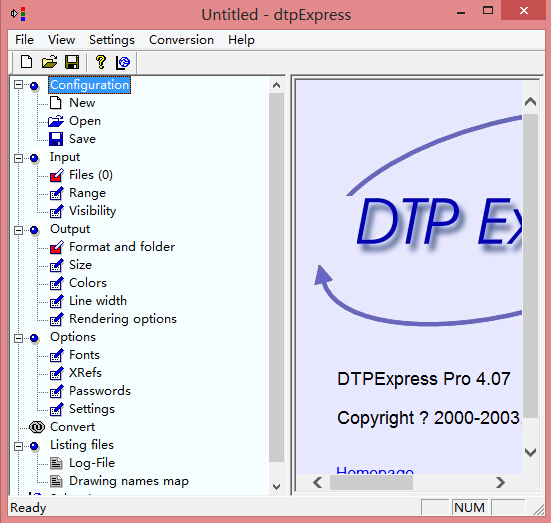Click the Open folder toolbar icon
The width and height of the screenshot is (551, 523).
point(49,62)
